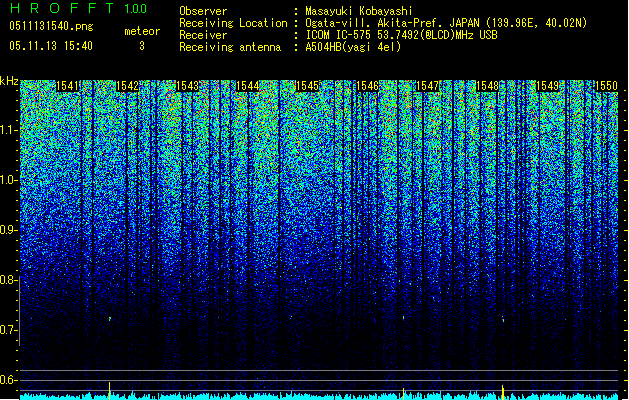
Task: Click the 1544 time marker
Action: (x=248, y=86)
